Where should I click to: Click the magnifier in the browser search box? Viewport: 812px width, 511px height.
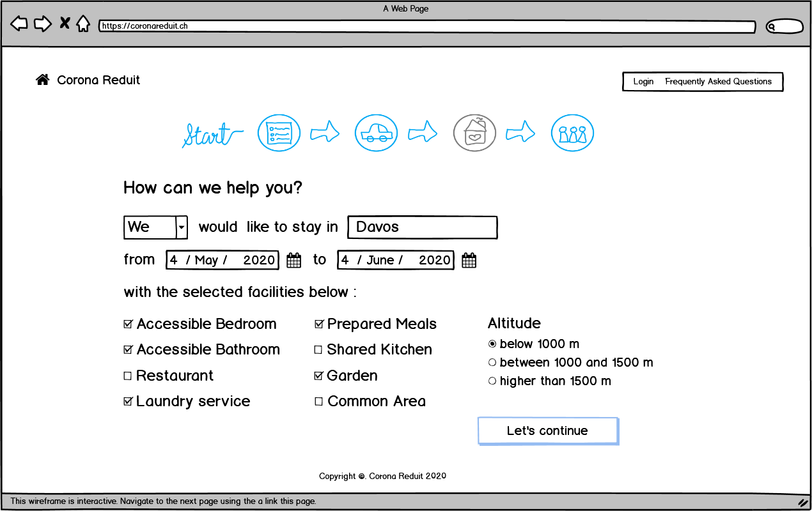point(772,27)
